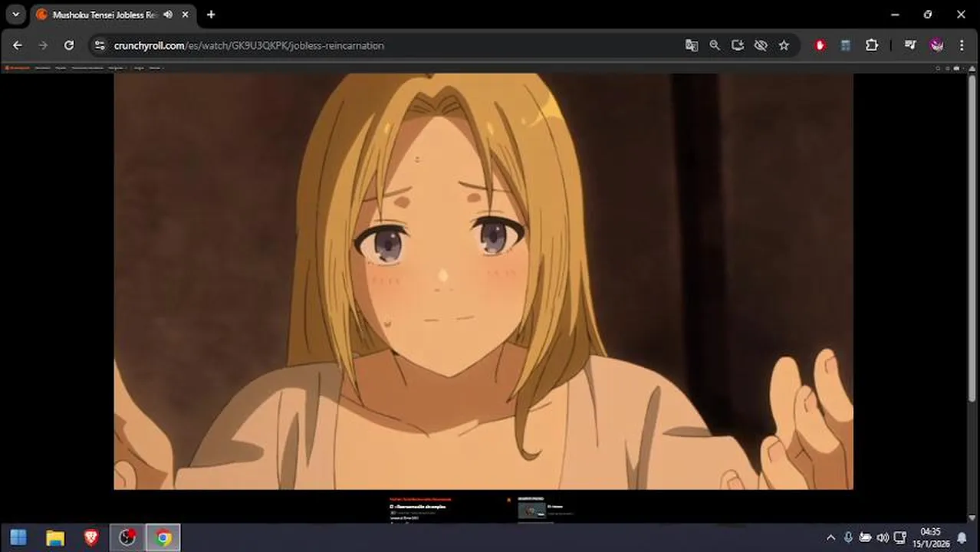This screenshot has height=552, width=980.
Task: Go forward to the next page
Action: (43, 45)
